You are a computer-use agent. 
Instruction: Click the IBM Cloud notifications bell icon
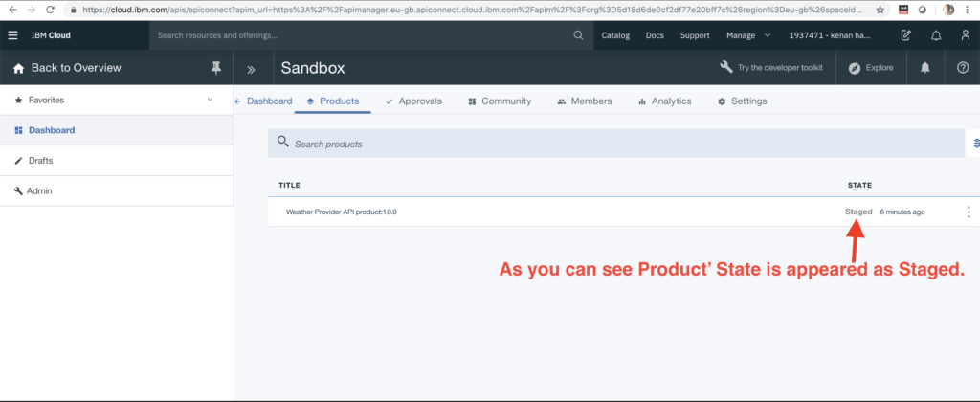coord(935,36)
